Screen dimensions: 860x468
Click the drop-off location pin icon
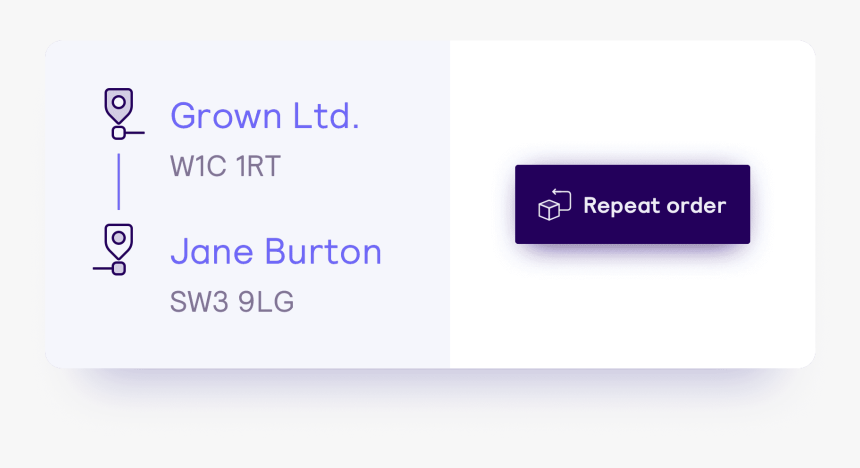(119, 241)
